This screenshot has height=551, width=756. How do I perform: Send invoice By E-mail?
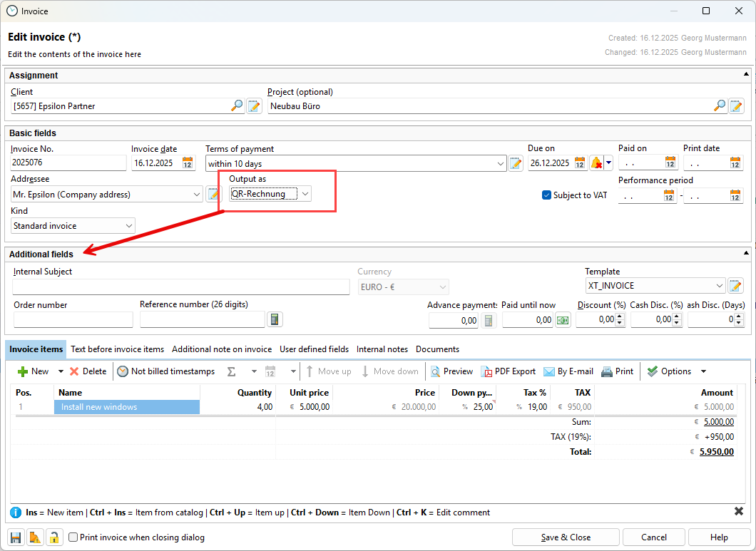point(568,371)
